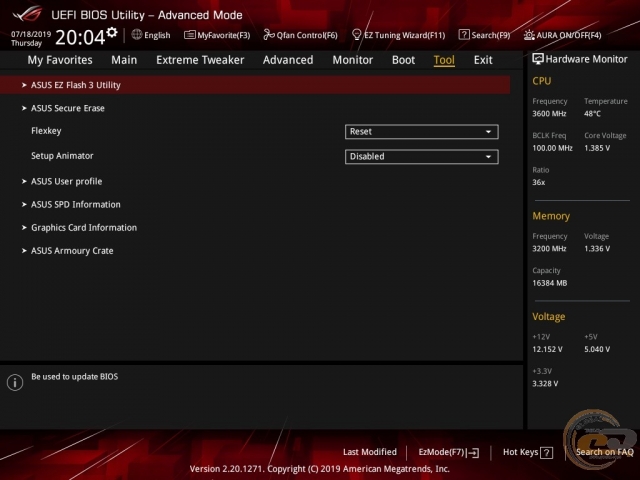Image resolution: width=640 pixels, height=480 pixels.
Task: Click the 20:04 clock time
Action: coord(80,37)
